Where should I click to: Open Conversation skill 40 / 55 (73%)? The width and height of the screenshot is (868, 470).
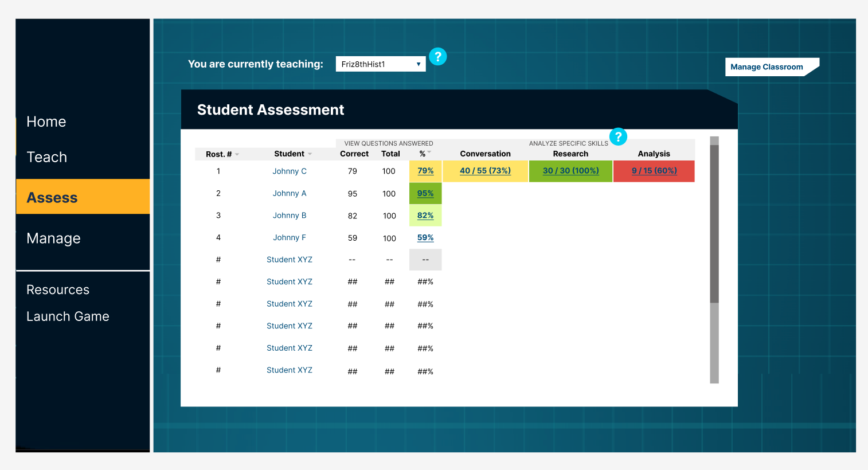click(485, 171)
